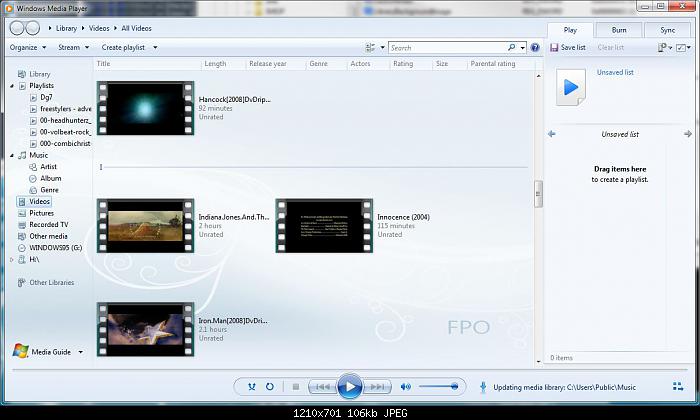Select the Indiana Jones video thumbnail
This screenshot has width=700, height=420.
click(146, 226)
